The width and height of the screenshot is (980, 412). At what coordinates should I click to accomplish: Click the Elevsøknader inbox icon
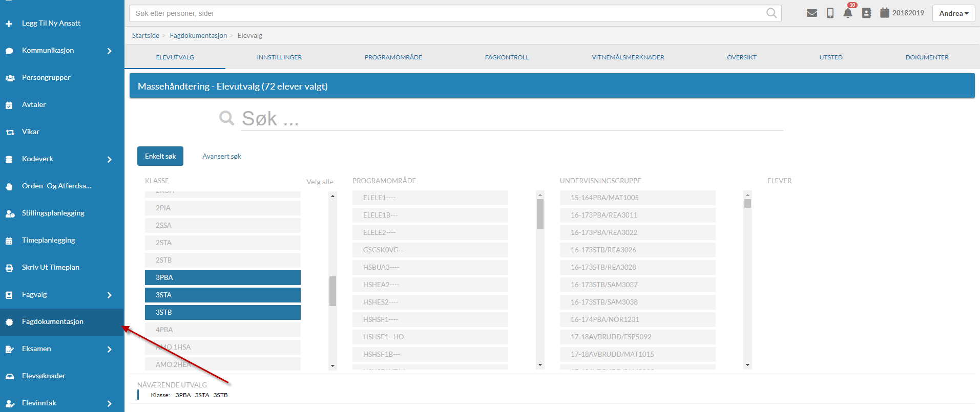pos(10,376)
